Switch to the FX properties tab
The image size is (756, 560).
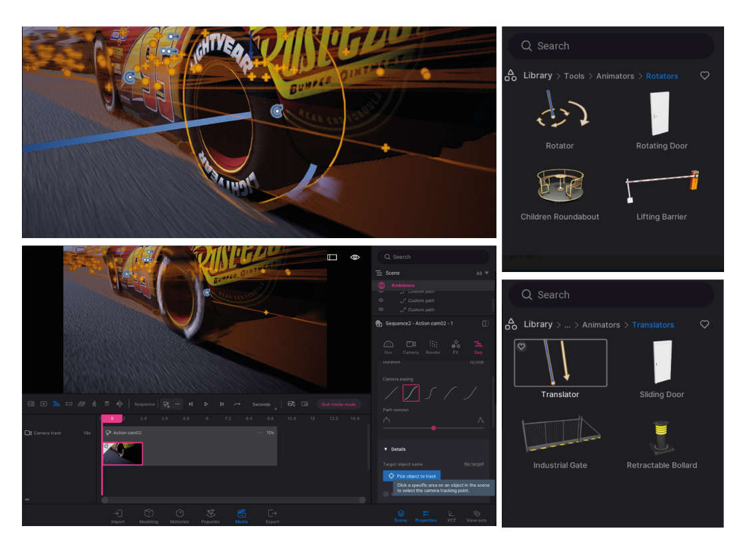tap(456, 347)
